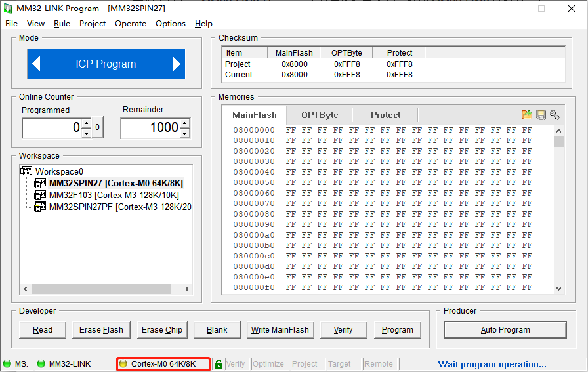Increase the Remainder counter value

click(x=185, y=123)
